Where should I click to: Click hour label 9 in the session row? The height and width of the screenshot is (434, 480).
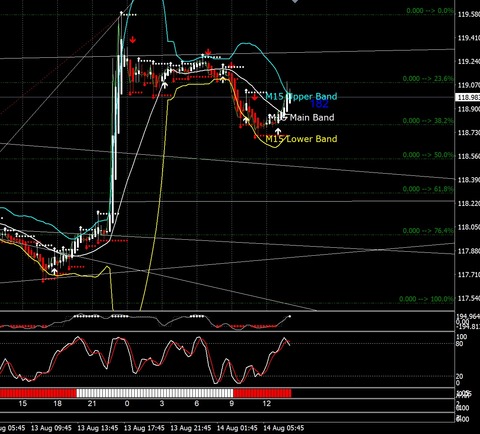pos(231,404)
